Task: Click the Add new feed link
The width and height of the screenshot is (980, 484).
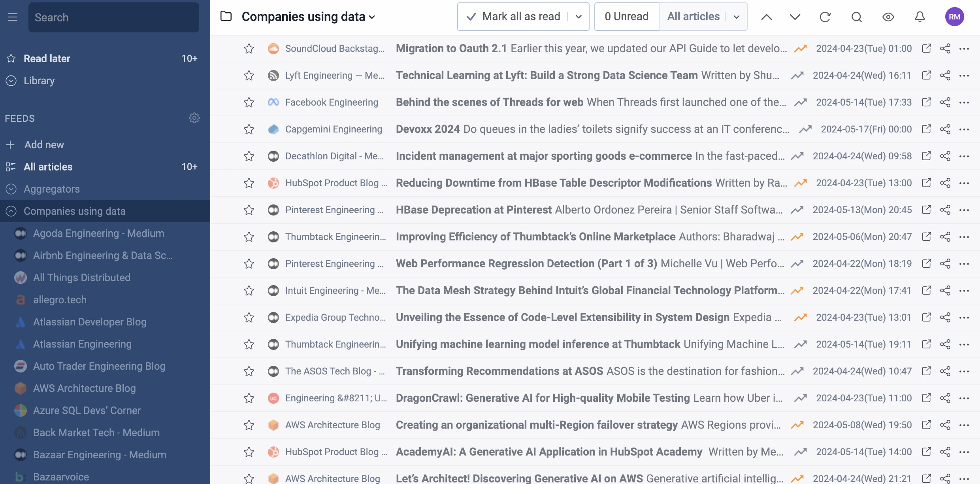Action: point(44,145)
